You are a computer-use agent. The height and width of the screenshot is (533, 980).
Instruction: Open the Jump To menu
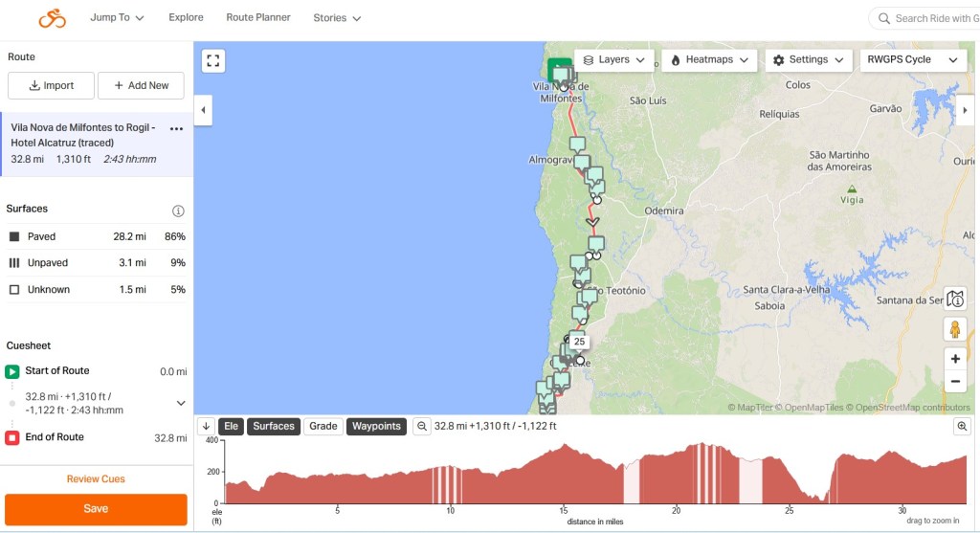coord(117,17)
